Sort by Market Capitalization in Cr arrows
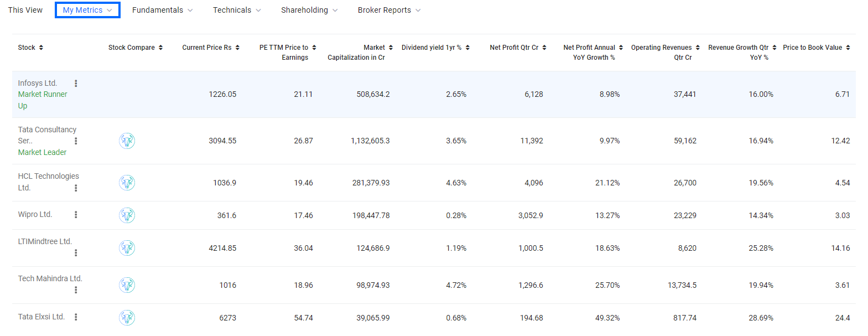Viewport: 868px width, 336px height. click(391, 48)
